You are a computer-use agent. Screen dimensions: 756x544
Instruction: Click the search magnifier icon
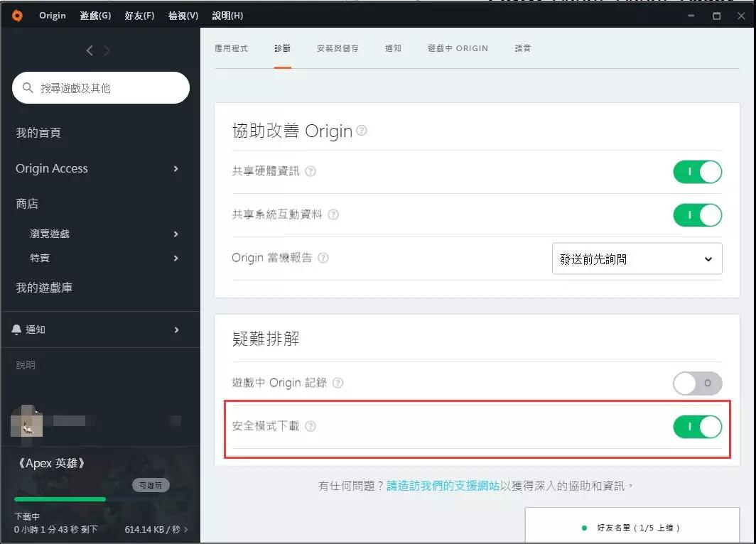click(27, 86)
